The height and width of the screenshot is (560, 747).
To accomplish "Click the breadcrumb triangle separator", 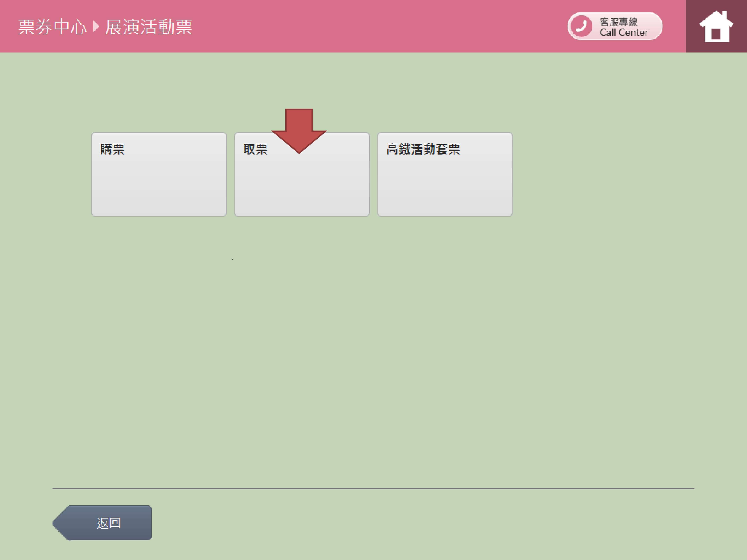I will point(96,26).
